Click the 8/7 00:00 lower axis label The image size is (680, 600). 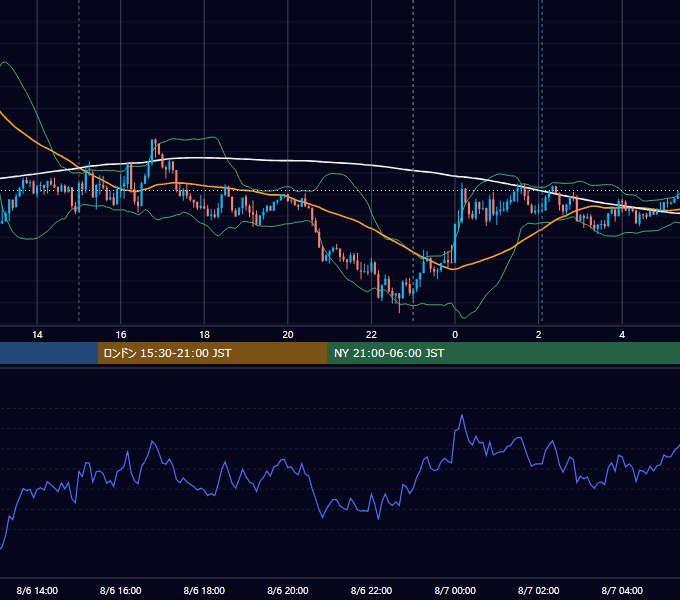point(455,590)
